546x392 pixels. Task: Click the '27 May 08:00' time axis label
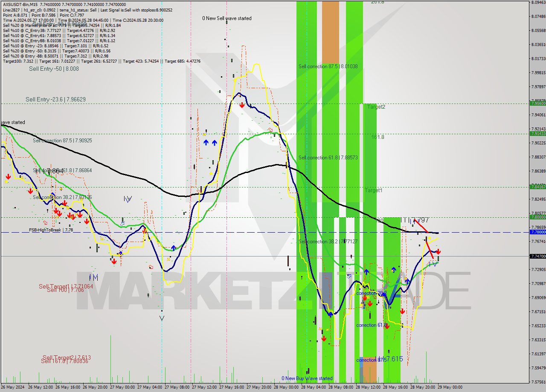coord(177,387)
